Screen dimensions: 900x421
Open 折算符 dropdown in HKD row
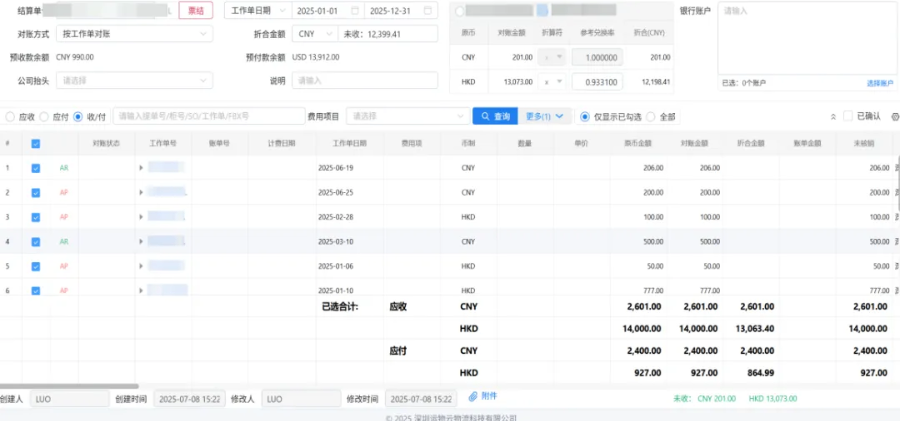552,82
